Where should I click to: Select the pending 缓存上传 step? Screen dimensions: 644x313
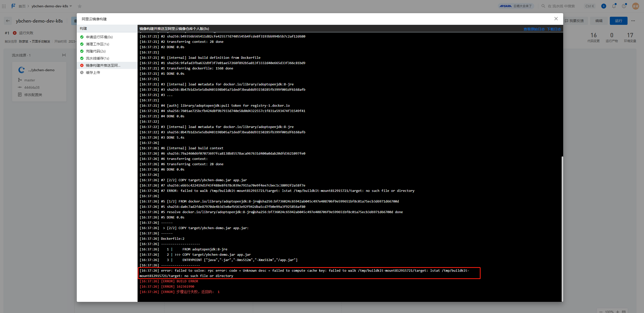point(107,72)
